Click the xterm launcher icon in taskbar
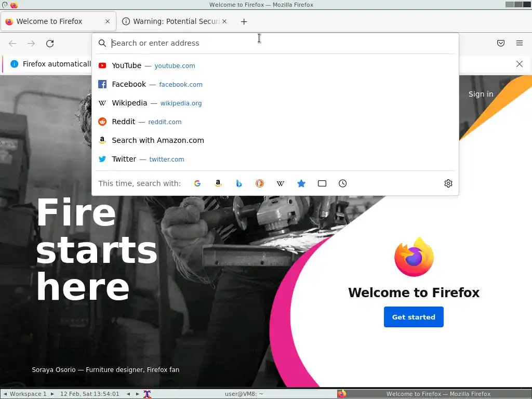Screen dimensions: 532x399 point(147,394)
